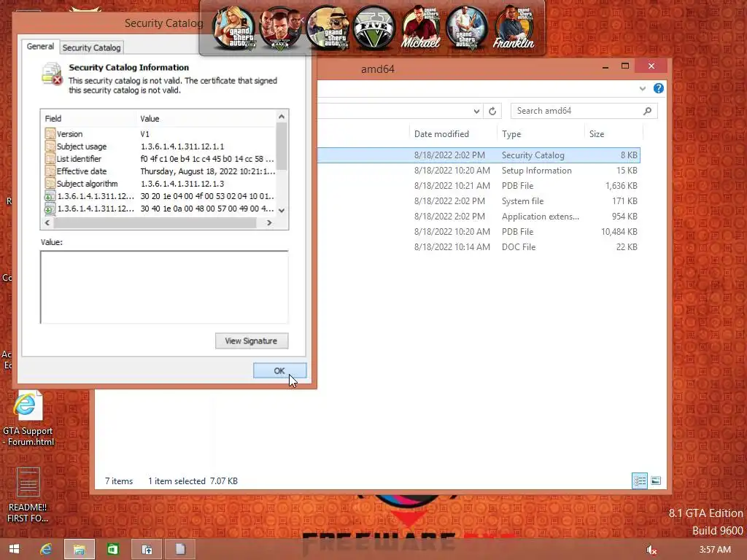The width and height of the screenshot is (747, 560).
Task: Click the invalid catalog certificate icon
Action: tap(52, 74)
